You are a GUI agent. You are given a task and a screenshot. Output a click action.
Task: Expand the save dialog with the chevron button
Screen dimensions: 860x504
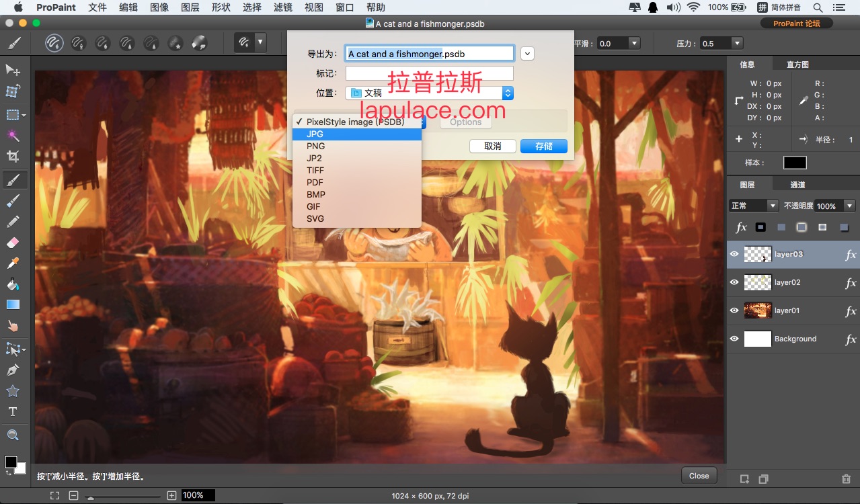[x=527, y=53]
